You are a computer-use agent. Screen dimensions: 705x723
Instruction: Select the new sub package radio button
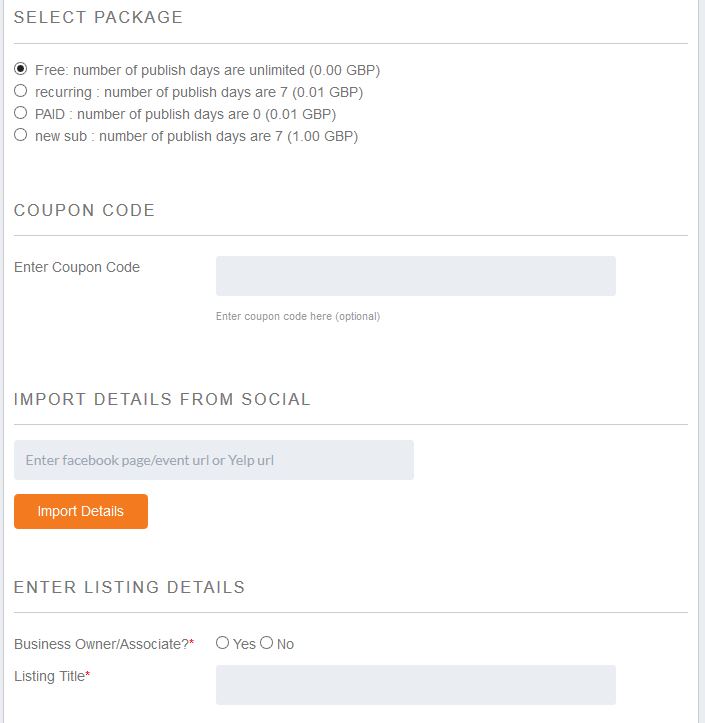tap(21, 135)
